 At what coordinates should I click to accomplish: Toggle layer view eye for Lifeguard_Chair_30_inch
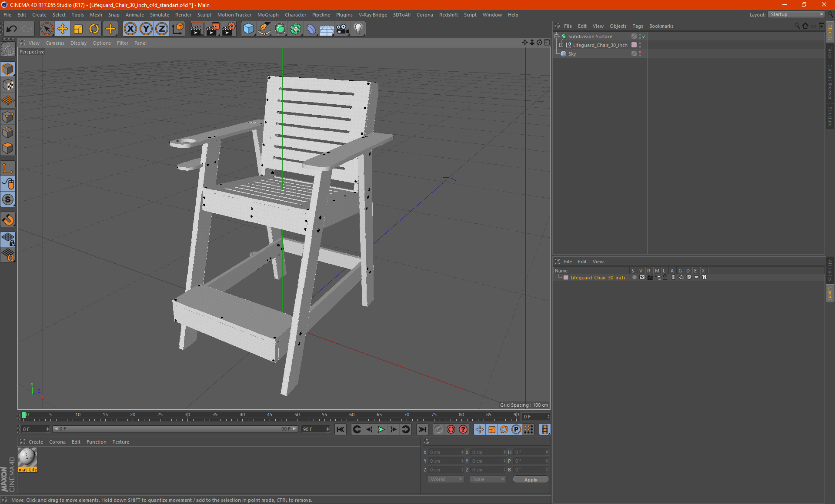(642, 277)
